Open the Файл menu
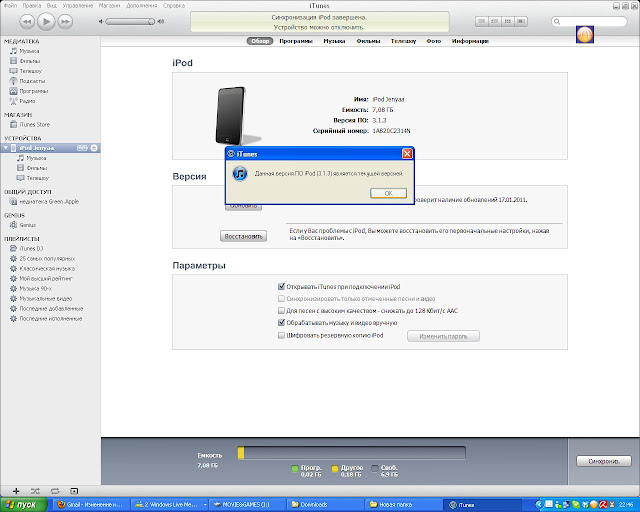The image size is (640, 512). click(x=10, y=6)
